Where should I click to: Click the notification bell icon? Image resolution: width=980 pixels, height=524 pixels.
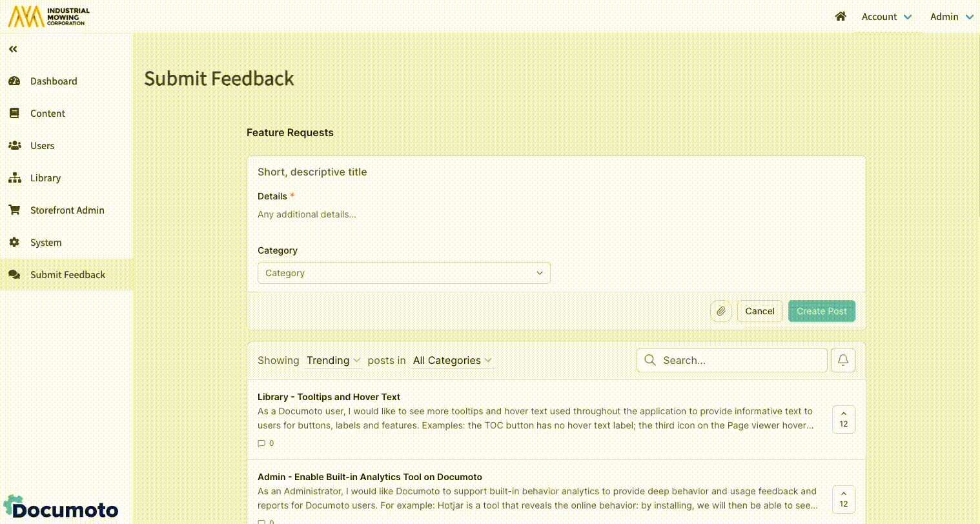click(842, 360)
